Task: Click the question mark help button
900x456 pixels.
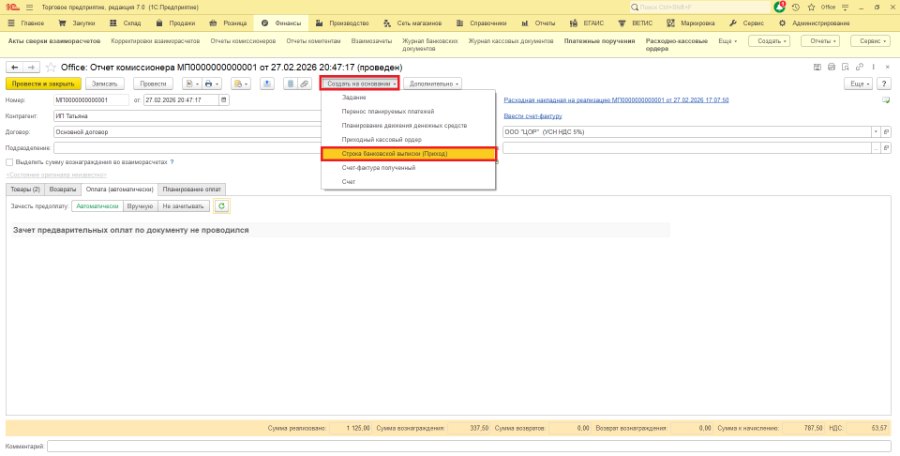Action: tap(885, 84)
